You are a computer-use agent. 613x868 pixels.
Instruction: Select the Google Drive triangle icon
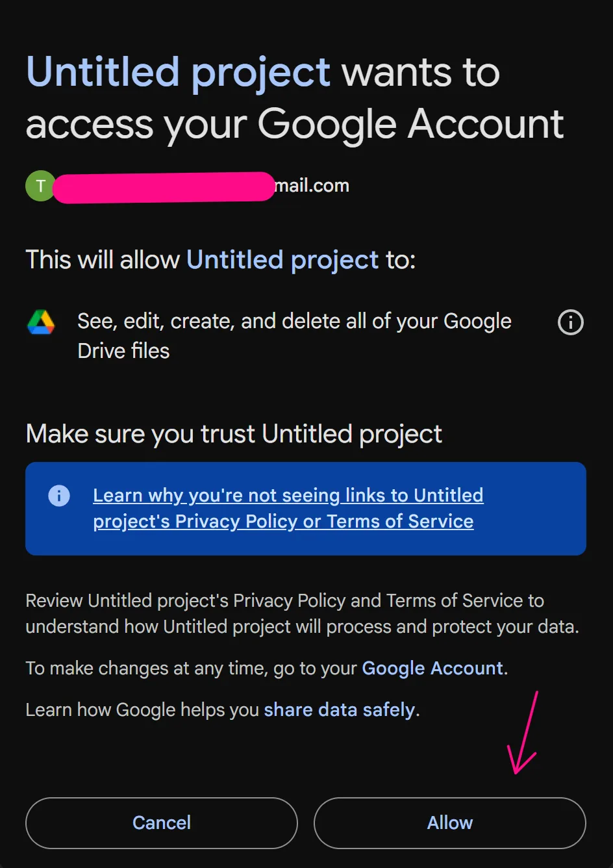40,322
